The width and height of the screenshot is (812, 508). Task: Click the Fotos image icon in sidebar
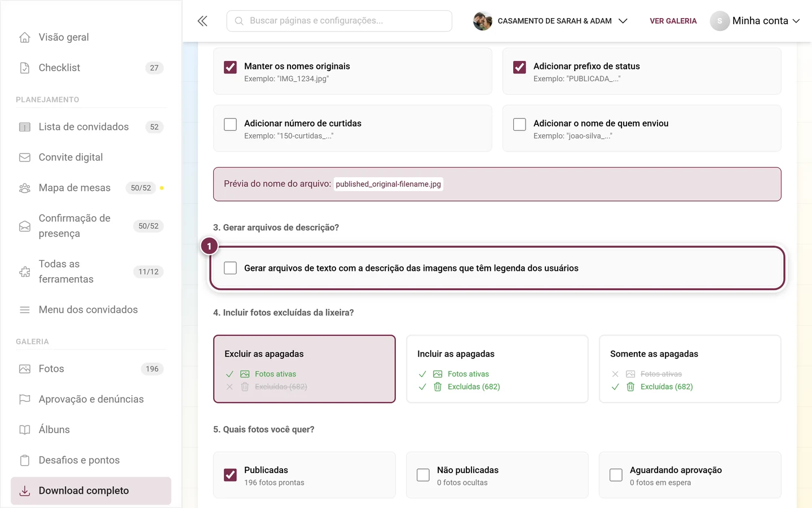(25, 369)
